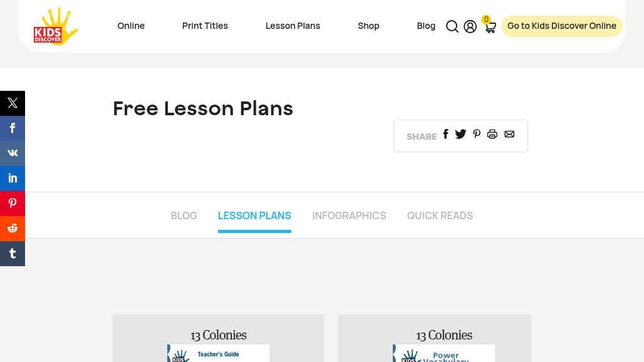Image resolution: width=644 pixels, height=362 pixels.
Task: Share on Pinterest via left sidebar
Action: pyautogui.click(x=13, y=203)
